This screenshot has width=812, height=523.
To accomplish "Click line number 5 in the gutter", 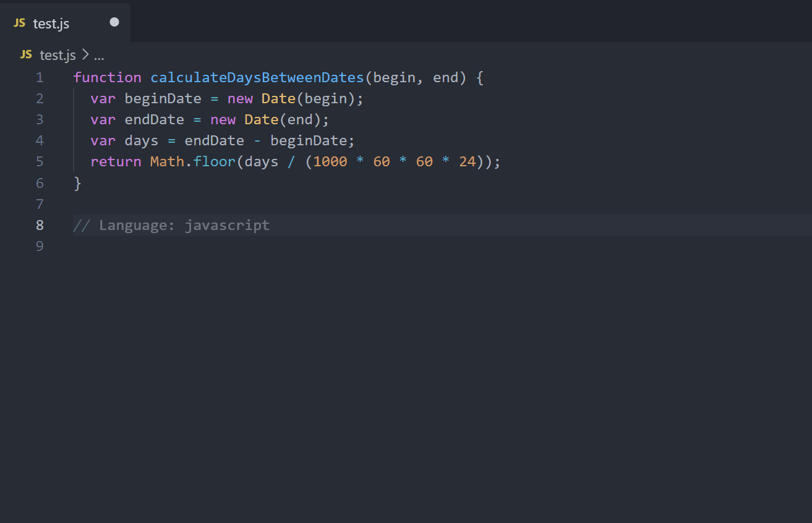I will [x=40, y=162].
